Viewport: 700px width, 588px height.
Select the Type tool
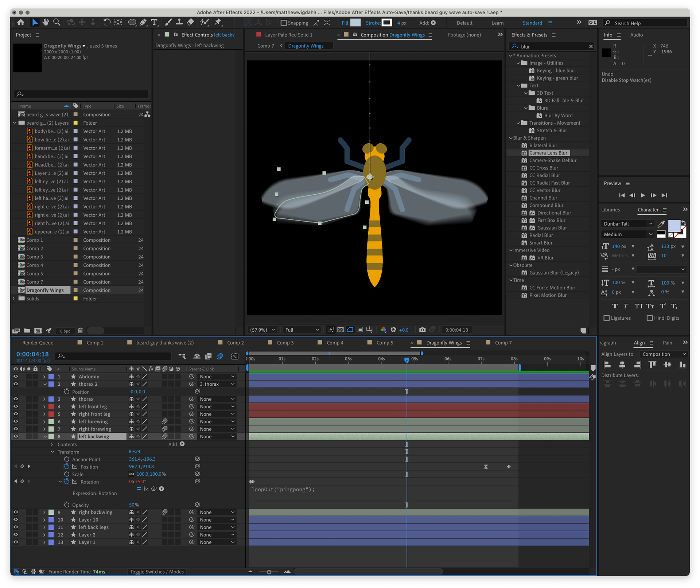pyautogui.click(x=154, y=23)
